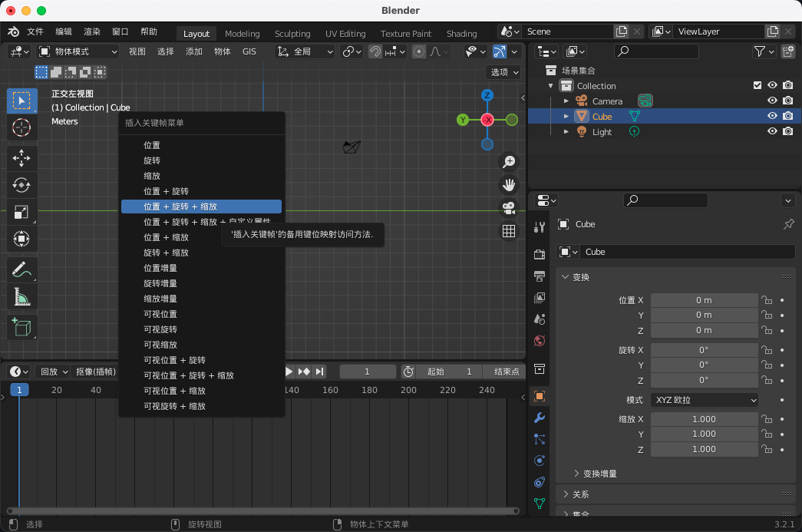The image size is (802, 532).
Task: Select the Measure tool
Action: tap(21, 296)
